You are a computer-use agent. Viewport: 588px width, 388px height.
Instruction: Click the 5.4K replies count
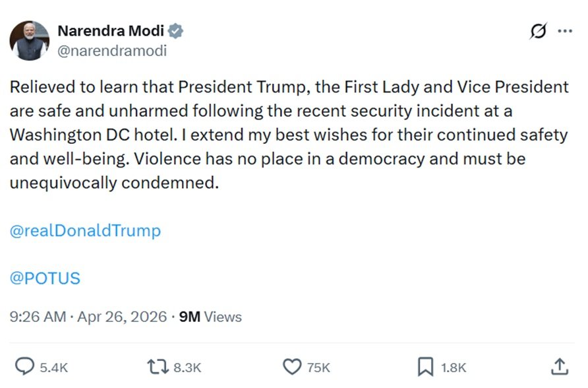54,367
